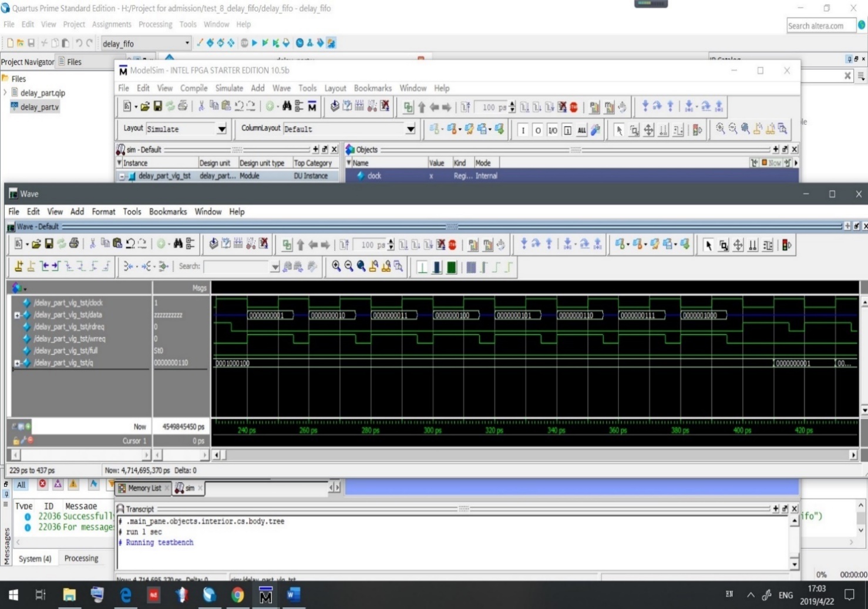
Task: Click Zoom In magnifier in Wave toolbar
Action: pyautogui.click(x=336, y=266)
